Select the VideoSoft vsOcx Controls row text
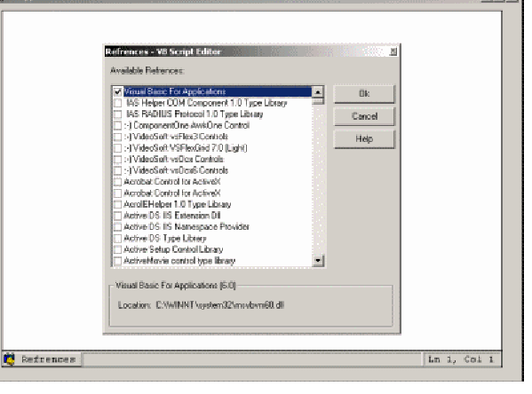Screen dimensions: 532x394 point(174,159)
